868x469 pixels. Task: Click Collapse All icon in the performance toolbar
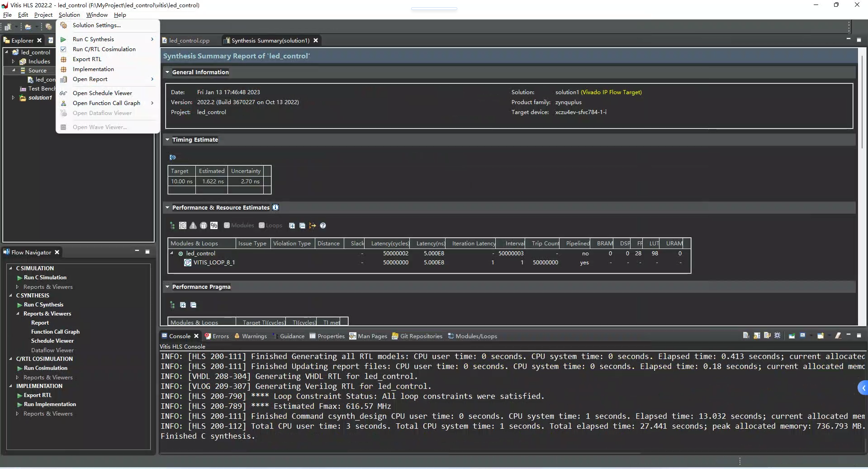pyautogui.click(x=302, y=225)
